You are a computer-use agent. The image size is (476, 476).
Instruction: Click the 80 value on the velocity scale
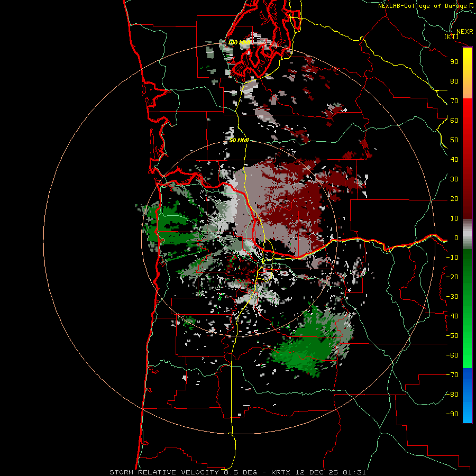[x=454, y=81]
